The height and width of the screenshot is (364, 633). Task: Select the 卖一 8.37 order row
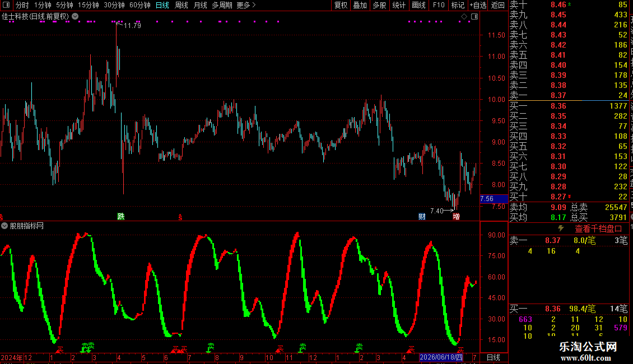[x=569, y=95]
